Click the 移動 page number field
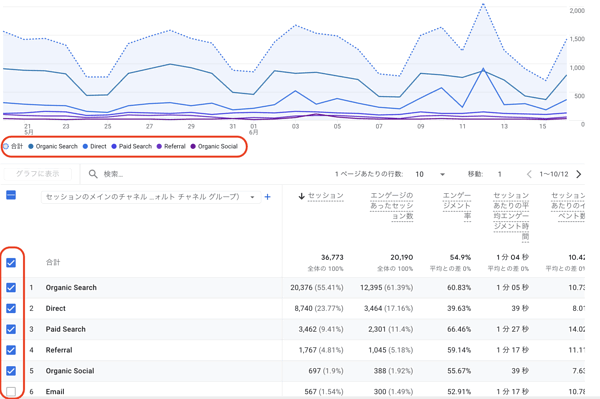600x399 pixels. tap(500, 174)
